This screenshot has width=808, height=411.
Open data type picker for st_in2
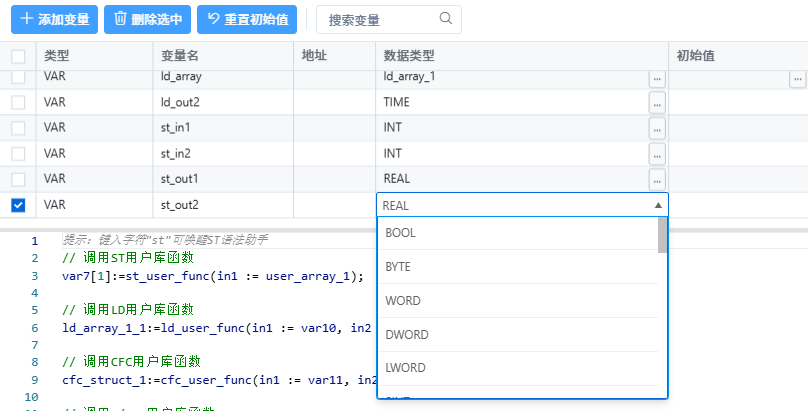657,155
